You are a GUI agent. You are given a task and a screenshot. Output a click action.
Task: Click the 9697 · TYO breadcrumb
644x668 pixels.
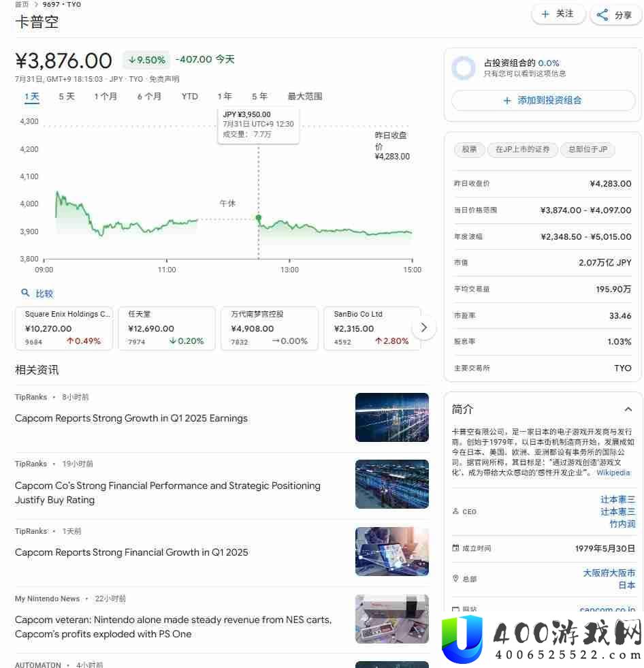pyautogui.click(x=61, y=4)
